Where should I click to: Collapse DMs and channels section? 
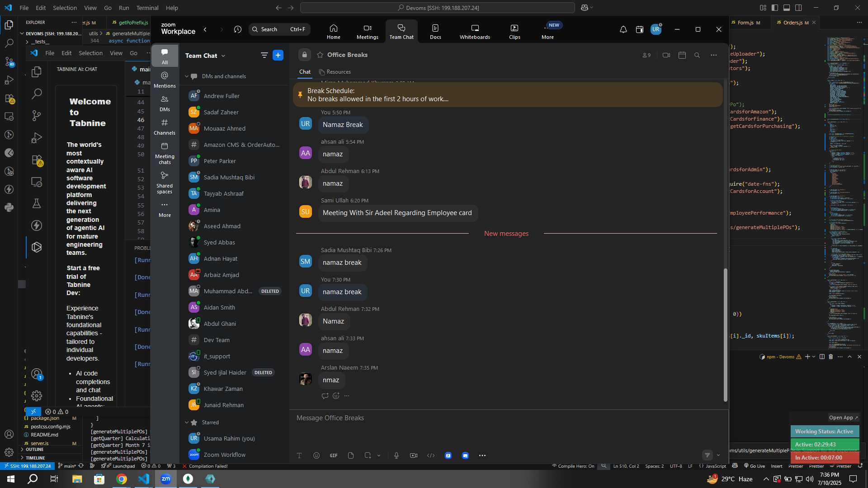[186, 76]
